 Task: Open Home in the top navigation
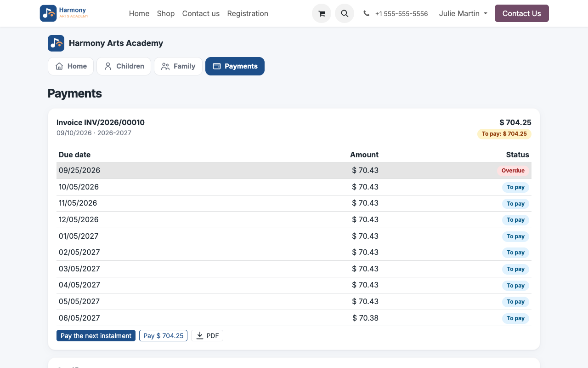click(139, 13)
